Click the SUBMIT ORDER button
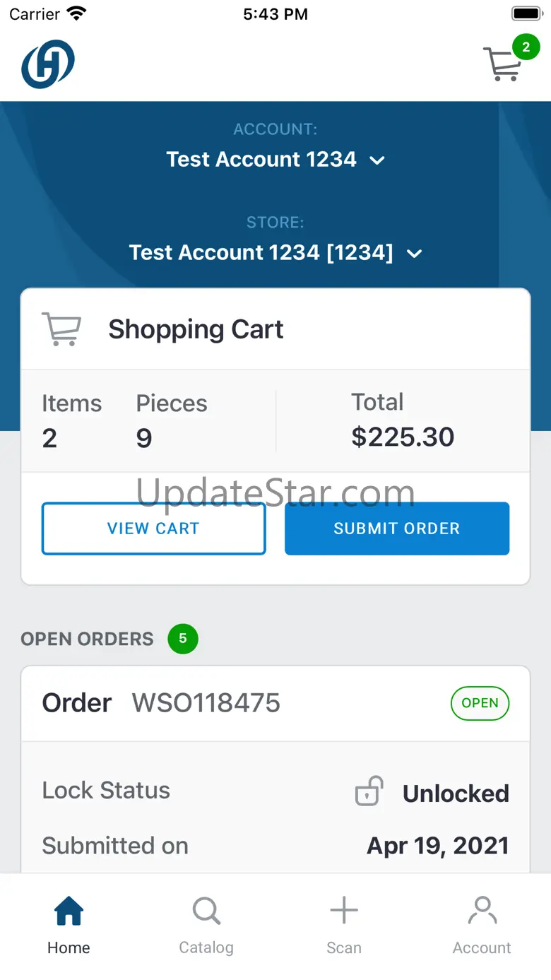 pos(397,529)
